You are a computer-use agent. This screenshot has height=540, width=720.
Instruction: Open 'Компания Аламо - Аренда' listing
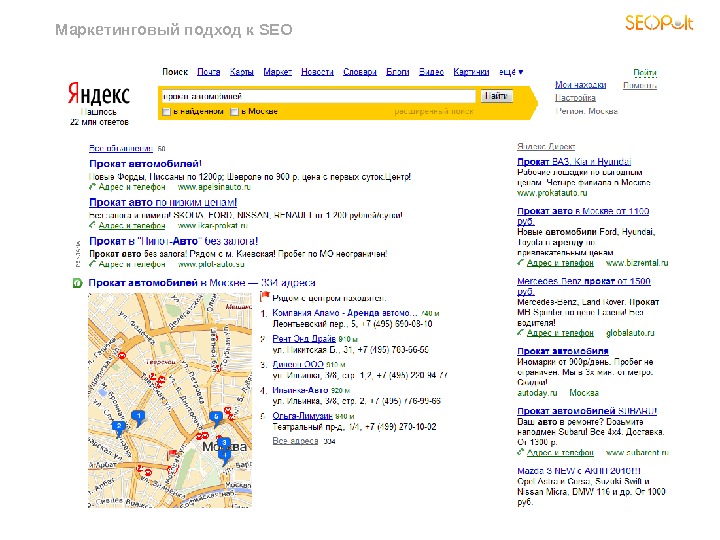(x=345, y=313)
